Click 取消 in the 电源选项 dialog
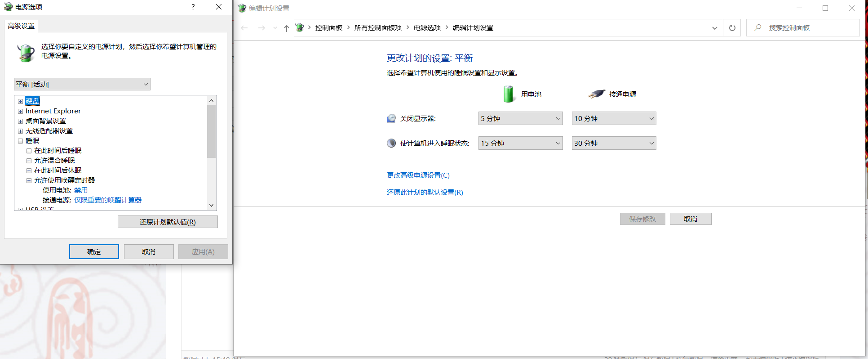The width and height of the screenshot is (868, 359). point(149,252)
